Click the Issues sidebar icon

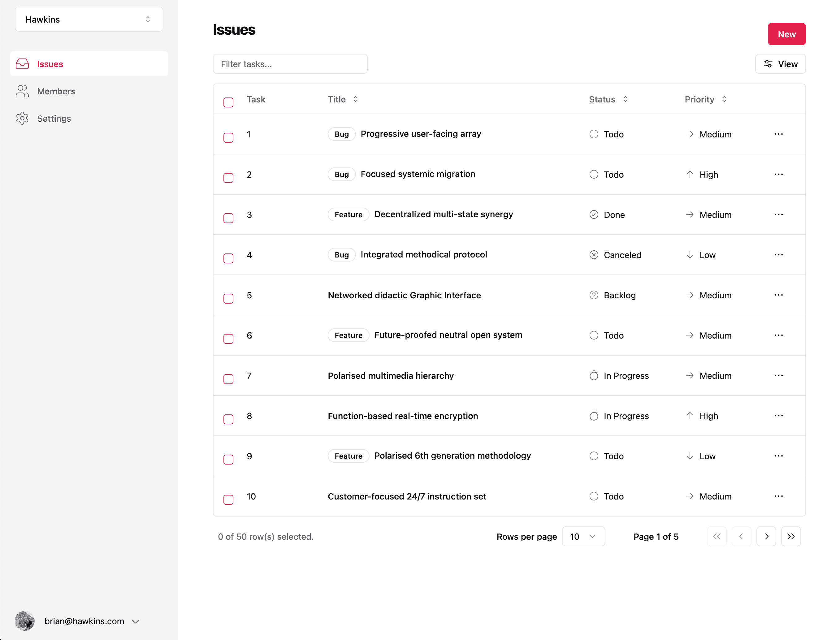[x=23, y=64]
